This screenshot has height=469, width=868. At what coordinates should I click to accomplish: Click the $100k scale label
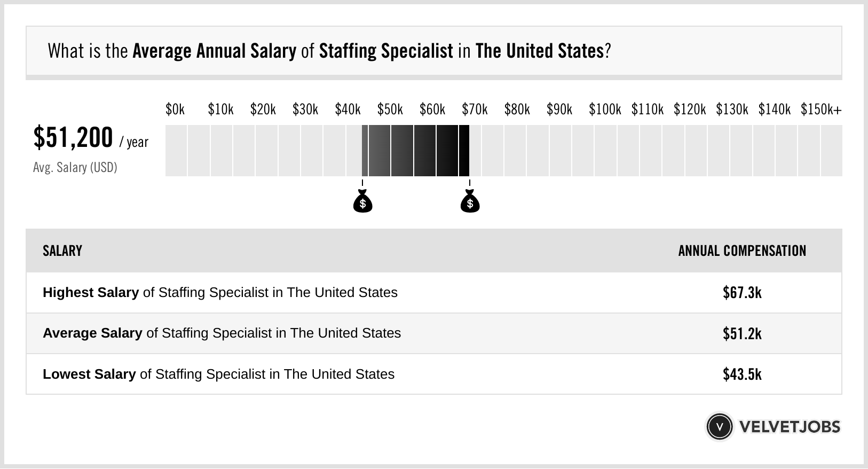coord(605,110)
